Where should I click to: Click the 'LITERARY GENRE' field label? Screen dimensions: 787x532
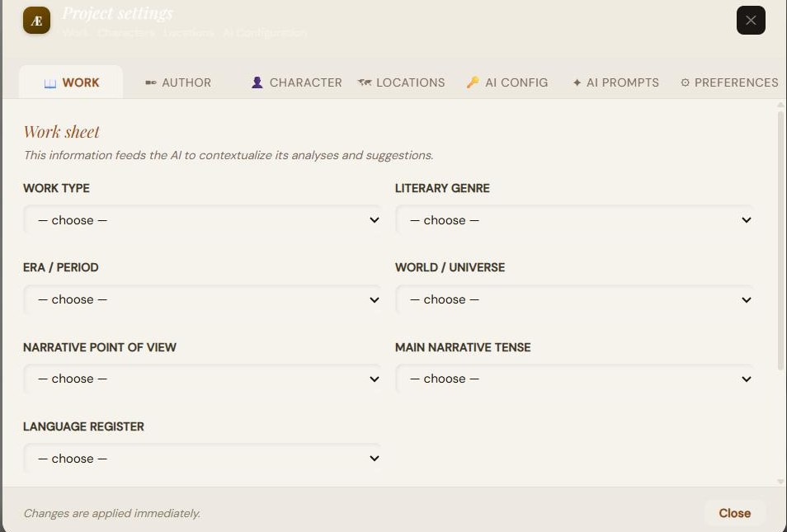point(442,188)
